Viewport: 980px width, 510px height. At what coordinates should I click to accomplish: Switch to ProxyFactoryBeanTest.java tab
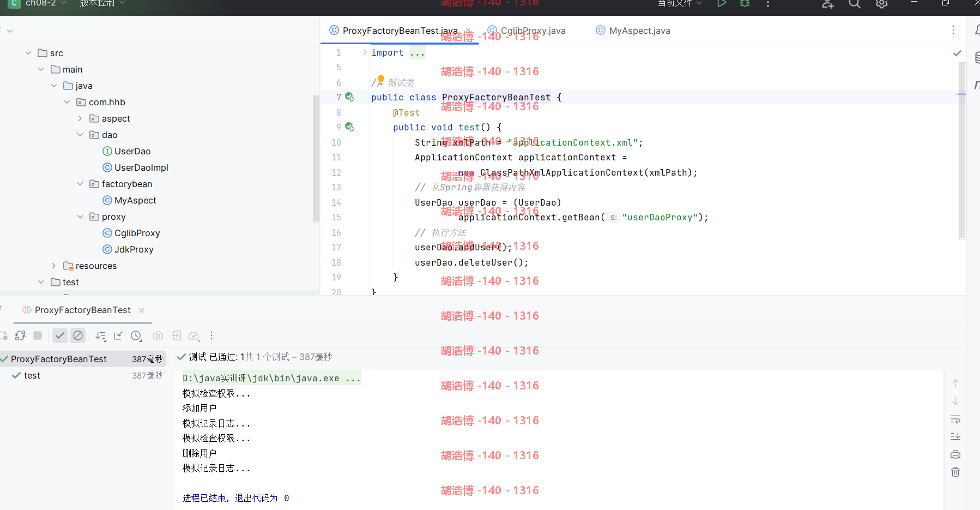[400, 31]
